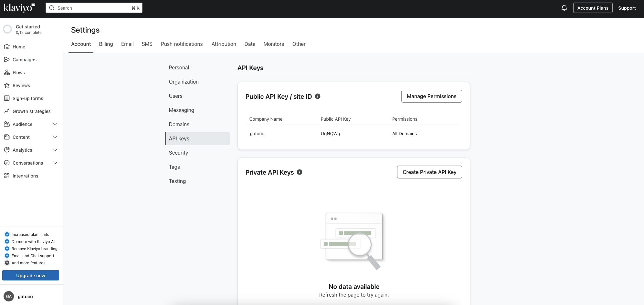
Task: Click Create Private API Key button
Action: [429, 172]
